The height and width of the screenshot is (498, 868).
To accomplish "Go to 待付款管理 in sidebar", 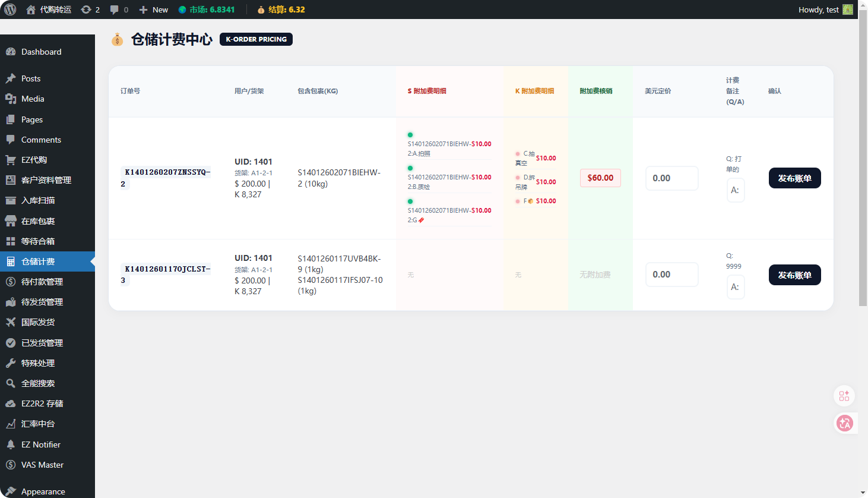I will (42, 282).
